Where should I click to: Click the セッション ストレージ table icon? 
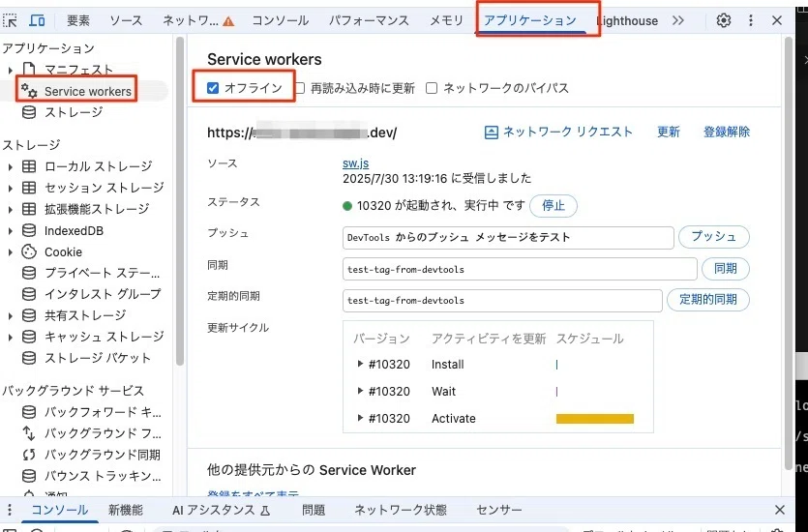[x=29, y=188]
